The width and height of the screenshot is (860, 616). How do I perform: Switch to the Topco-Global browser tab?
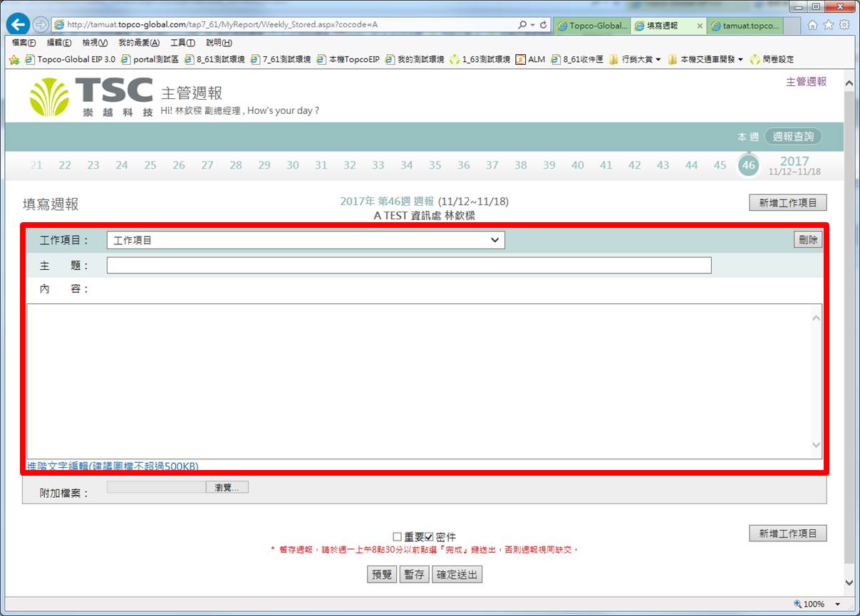[x=592, y=26]
